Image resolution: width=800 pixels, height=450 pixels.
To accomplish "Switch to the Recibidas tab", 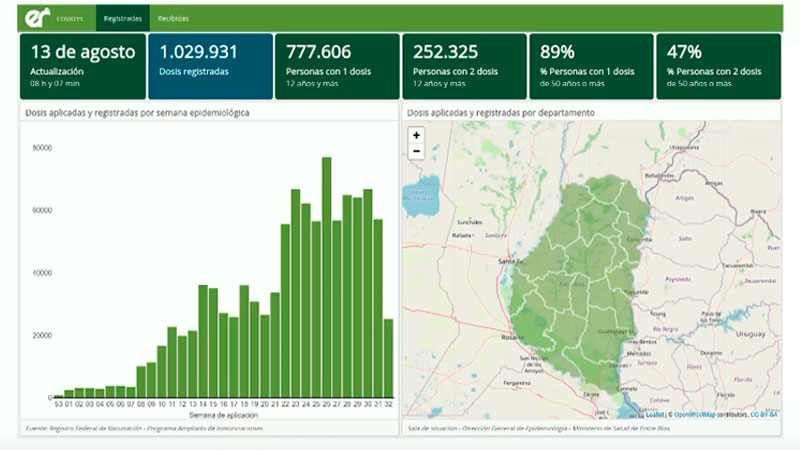I will click(173, 19).
